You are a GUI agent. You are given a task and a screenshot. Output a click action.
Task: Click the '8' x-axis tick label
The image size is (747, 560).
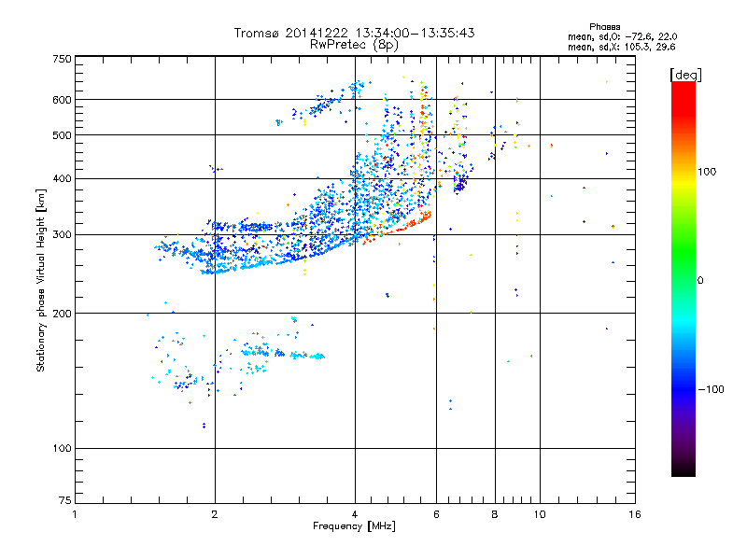[x=495, y=514]
